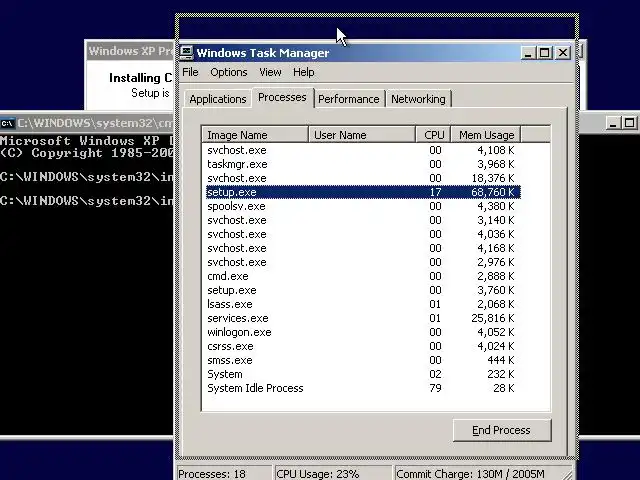Select the lsass.exe process row
This screenshot has width=640, height=480.
pos(363,304)
